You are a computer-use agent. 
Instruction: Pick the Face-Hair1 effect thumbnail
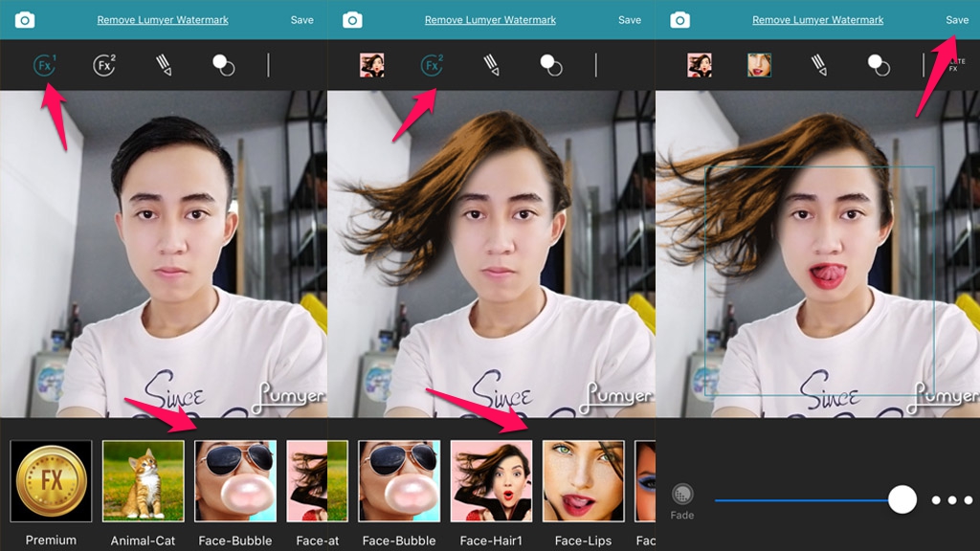coord(491,481)
